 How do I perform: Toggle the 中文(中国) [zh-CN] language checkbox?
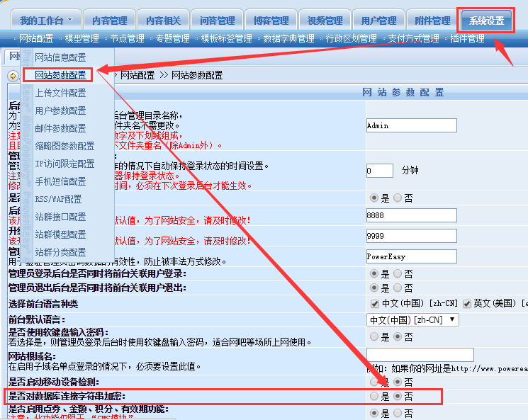[375, 303]
